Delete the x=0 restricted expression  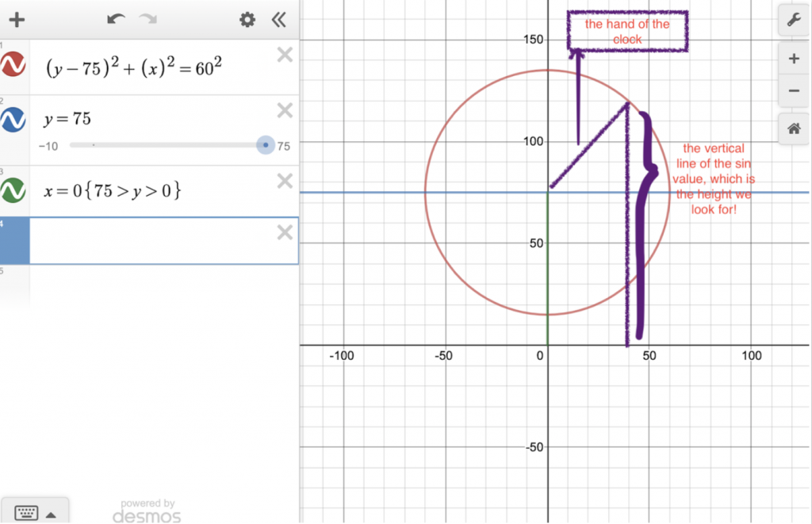click(285, 181)
